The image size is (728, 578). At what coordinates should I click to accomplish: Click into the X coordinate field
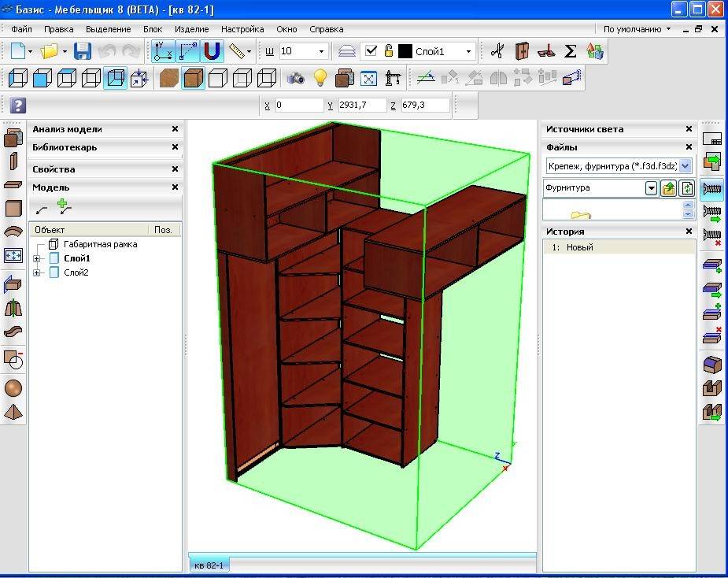[299, 105]
